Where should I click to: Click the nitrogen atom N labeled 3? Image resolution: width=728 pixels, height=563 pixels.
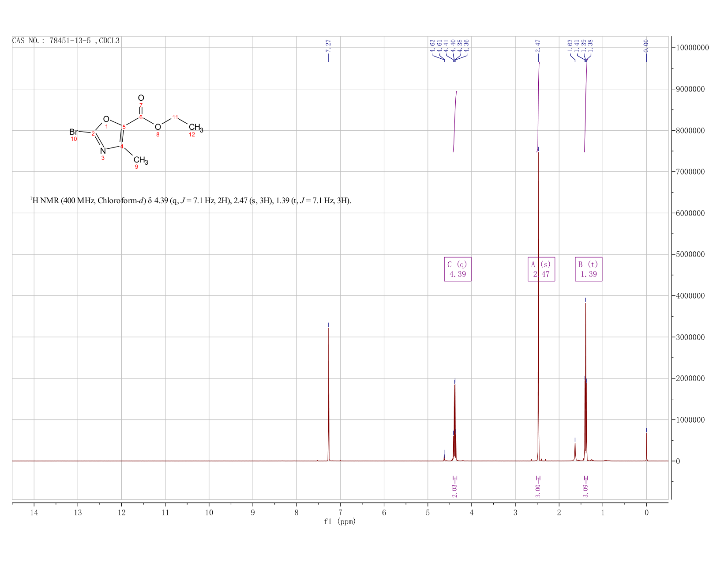pos(103,151)
